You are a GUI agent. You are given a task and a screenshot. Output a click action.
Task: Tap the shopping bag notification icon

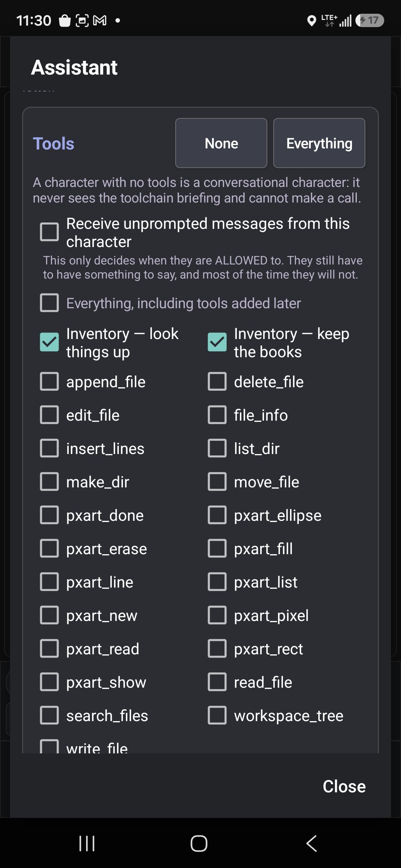[x=65, y=20]
